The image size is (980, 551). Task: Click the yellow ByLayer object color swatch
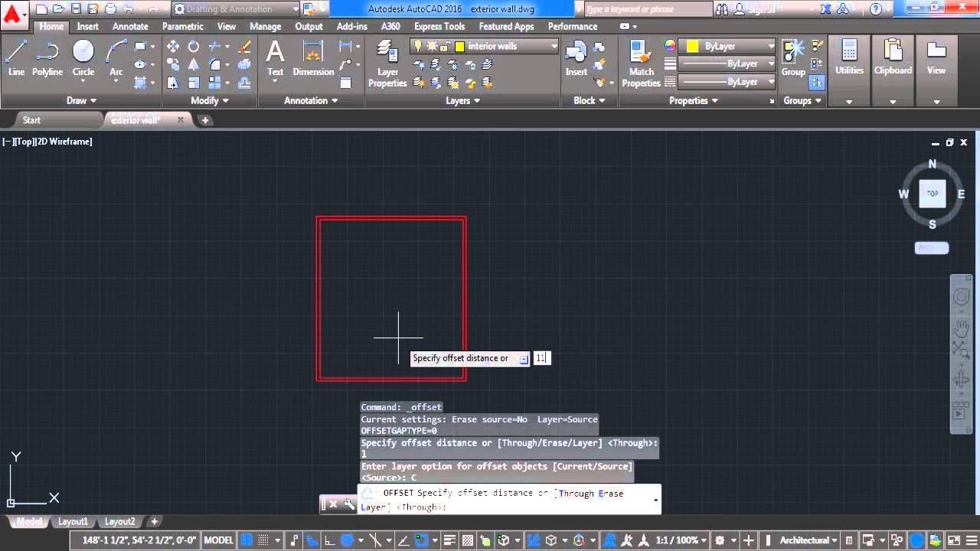coord(692,47)
